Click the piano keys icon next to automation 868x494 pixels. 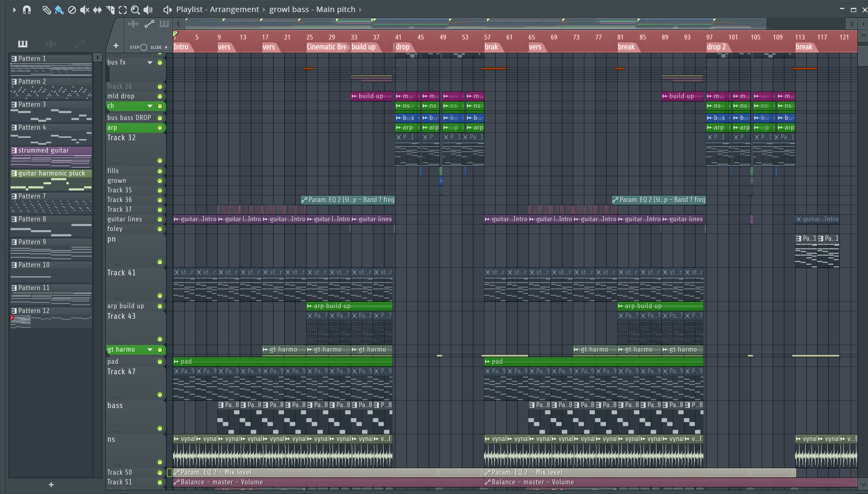(x=164, y=24)
